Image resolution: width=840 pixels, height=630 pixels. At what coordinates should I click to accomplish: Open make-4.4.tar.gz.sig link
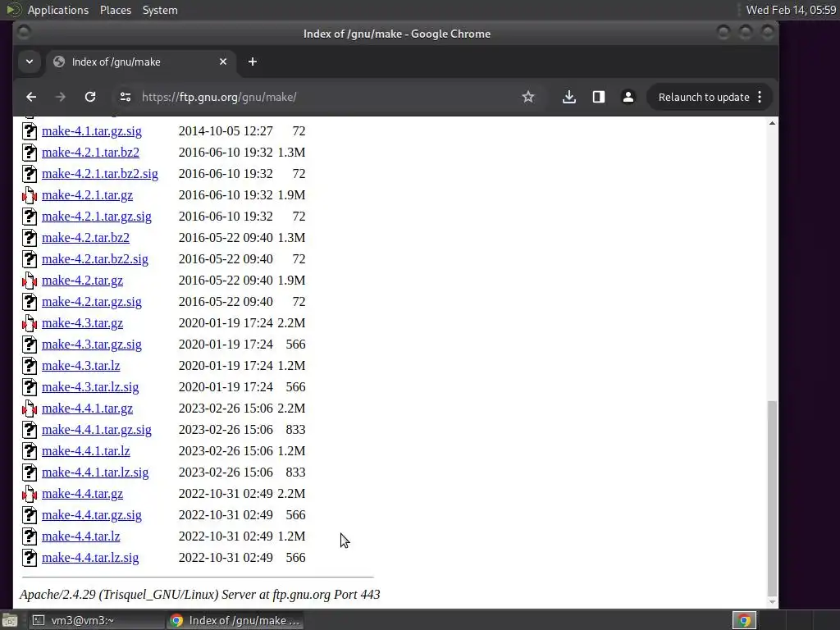[92, 515]
